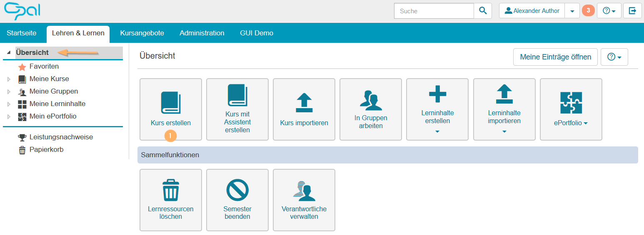
Task: Click the logout icon in top bar
Action: [632, 11]
